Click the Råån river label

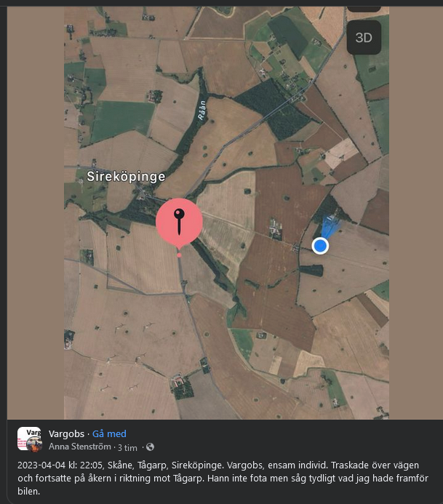tap(202, 110)
